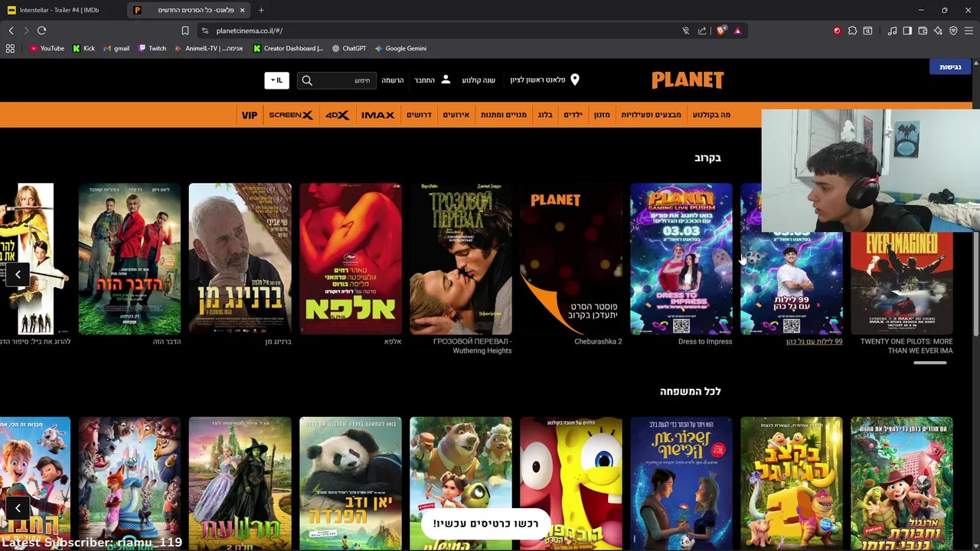Open the apps grid in bookmarks bar
Screen dimensions: 980x551
pos(10,48)
